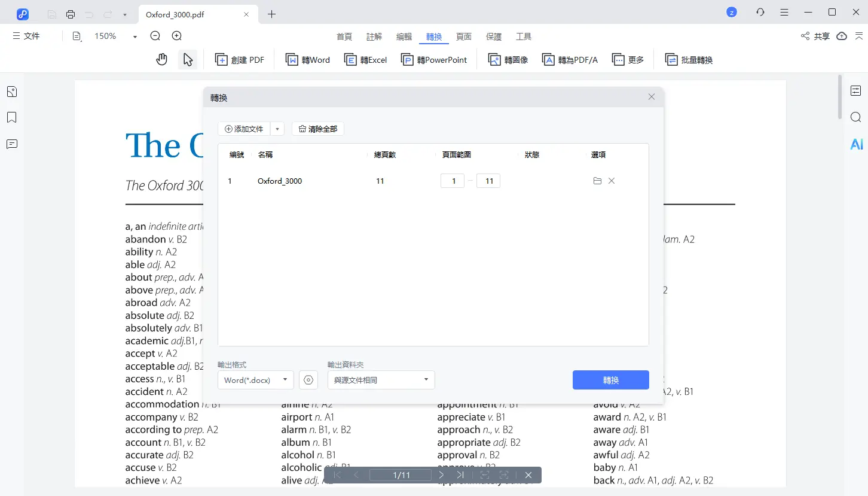Image resolution: width=868 pixels, height=496 pixels.
Task: Go to the previous page in navigation bar
Action: pos(356,475)
